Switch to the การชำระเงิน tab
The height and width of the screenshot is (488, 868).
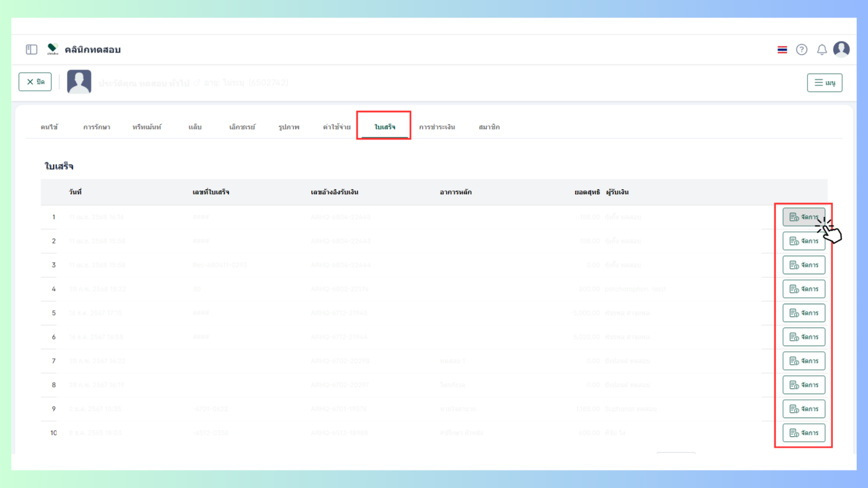coord(437,127)
